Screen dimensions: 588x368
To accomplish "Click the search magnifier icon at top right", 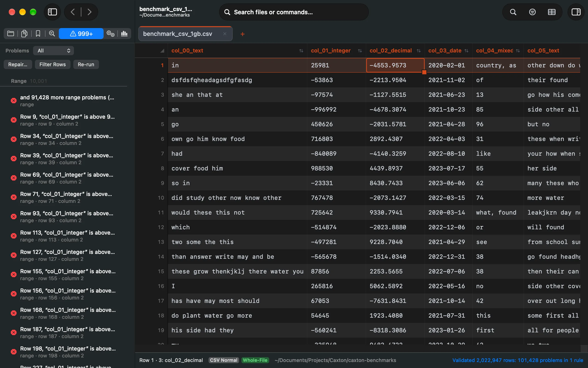I will coord(513,12).
